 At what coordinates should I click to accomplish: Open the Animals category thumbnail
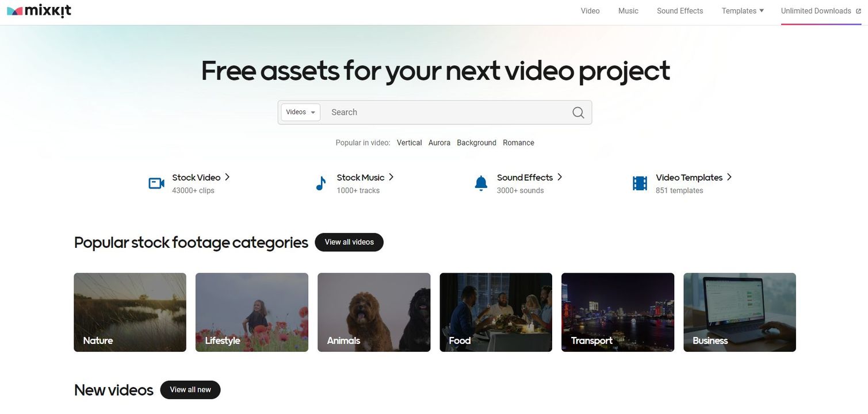click(374, 312)
